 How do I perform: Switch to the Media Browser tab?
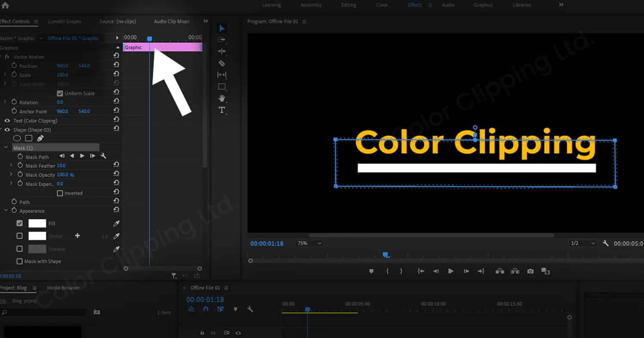[x=63, y=288]
